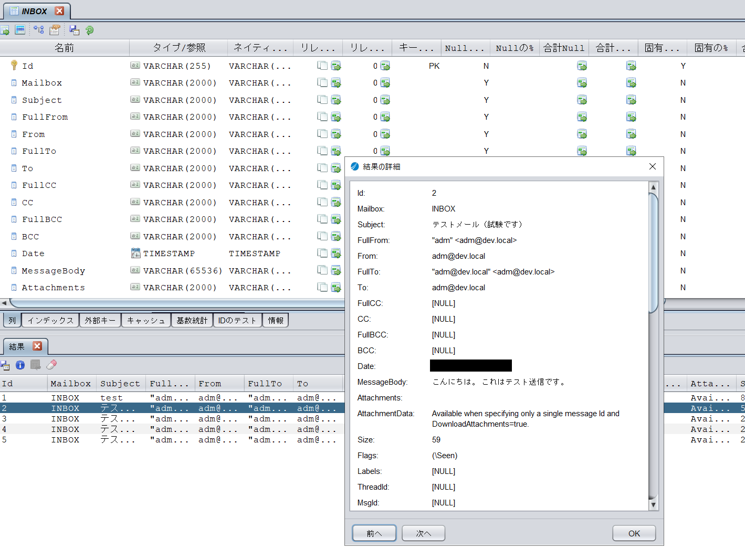Image resolution: width=745 pixels, height=560 pixels.
Task: Close the 結果 tab with its red X
Action: (37, 346)
